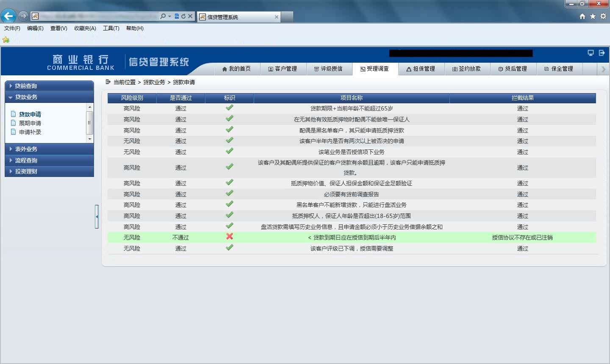610x364 pixels.
Task: Click the sidebar list scroll-down arrow
Action: click(x=89, y=139)
